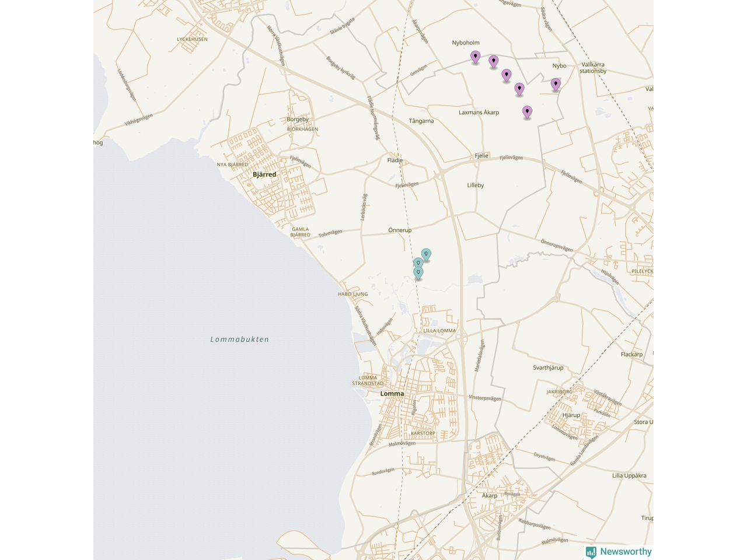The height and width of the screenshot is (560, 747).
Task: Click the Laxmans Åkarp label
Action: pos(479,113)
